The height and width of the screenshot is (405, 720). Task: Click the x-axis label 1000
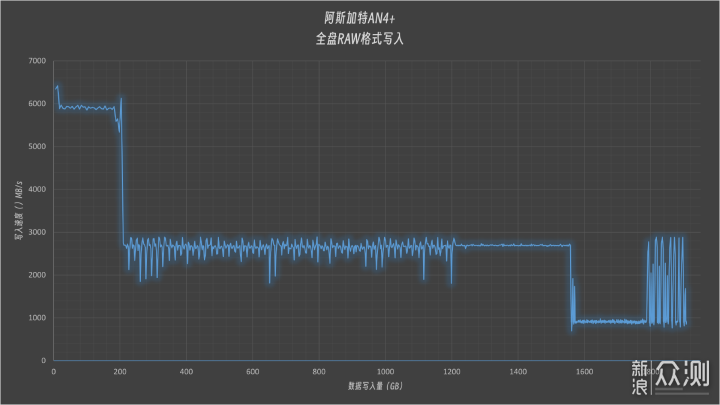[385, 372]
